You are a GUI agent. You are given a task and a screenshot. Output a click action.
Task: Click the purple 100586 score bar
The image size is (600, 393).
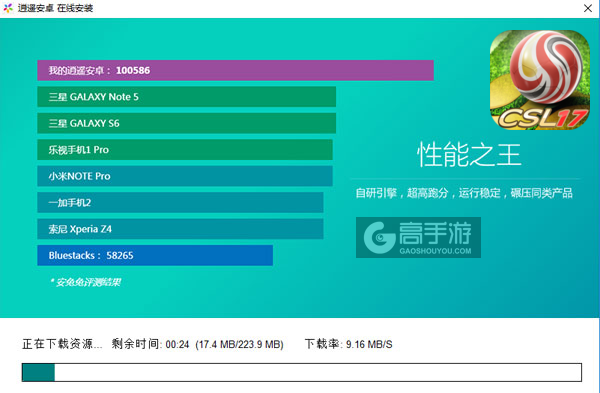235,70
